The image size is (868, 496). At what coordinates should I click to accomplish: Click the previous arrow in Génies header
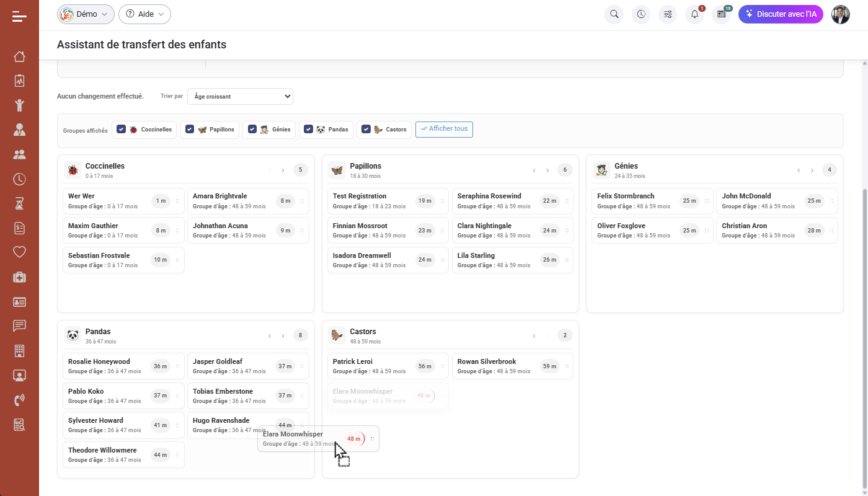(799, 170)
